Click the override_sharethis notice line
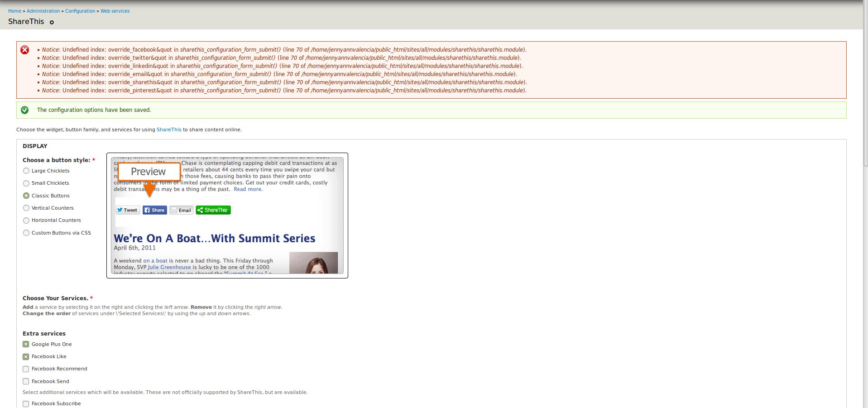This screenshot has width=868, height=408. pos(285,82)
